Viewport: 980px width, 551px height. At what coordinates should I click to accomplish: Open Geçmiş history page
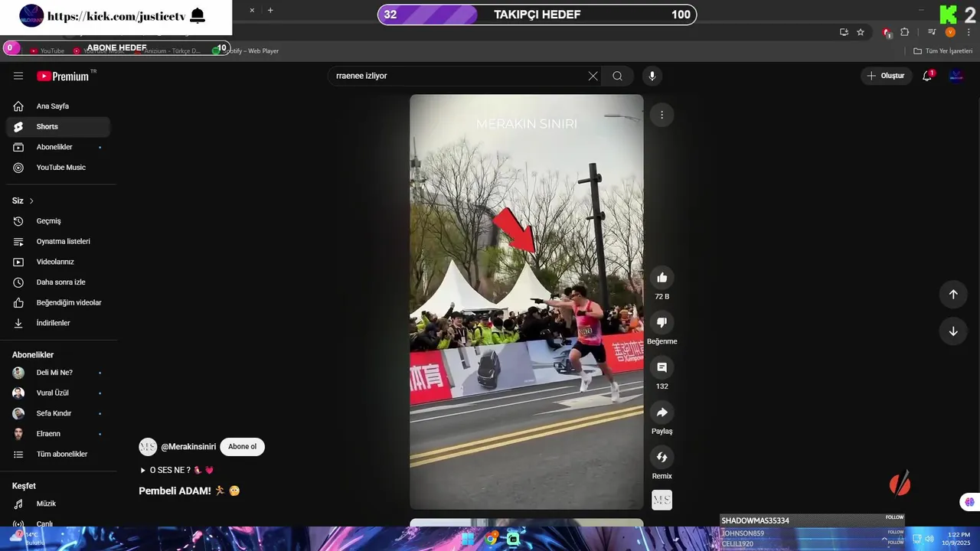[58, 221]
